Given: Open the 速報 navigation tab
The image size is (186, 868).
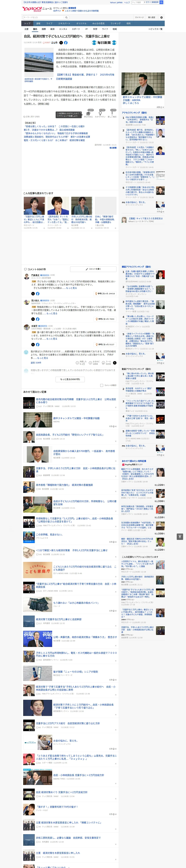Looking at the screenshot, I should (x=38, y=23).
